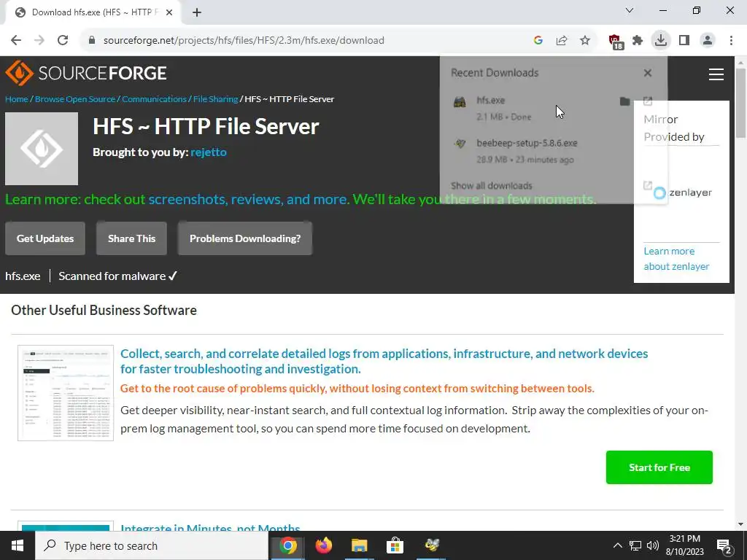
Task: Open Learn more about zenlayer link
Action: click(676, 259)
